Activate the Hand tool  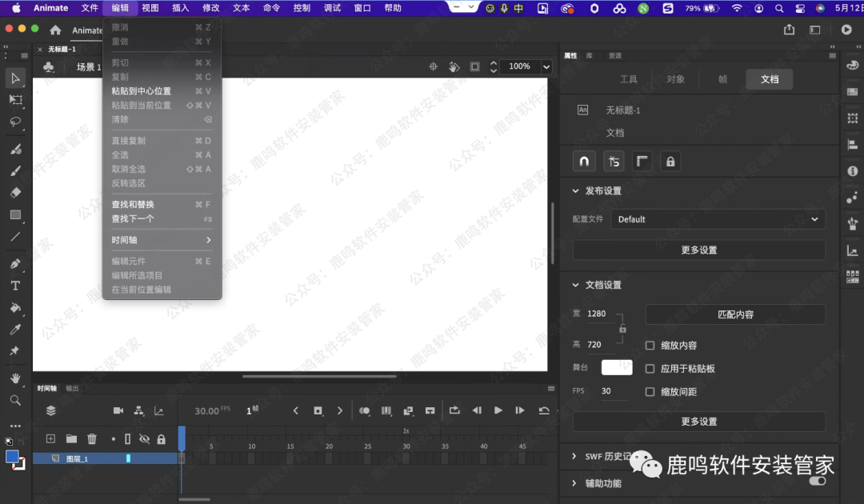click(x=15, y=378)
